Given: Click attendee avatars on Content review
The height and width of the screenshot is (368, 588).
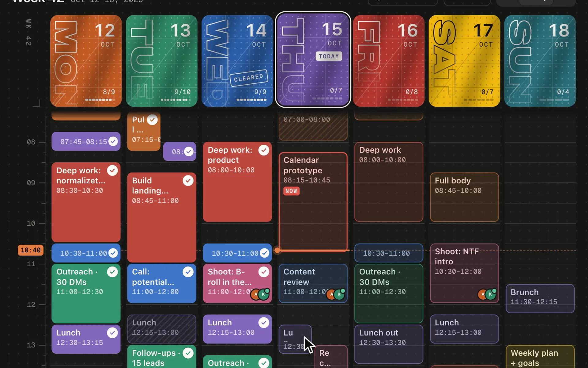Looking at the screenshot, I should tap(335, 294).
